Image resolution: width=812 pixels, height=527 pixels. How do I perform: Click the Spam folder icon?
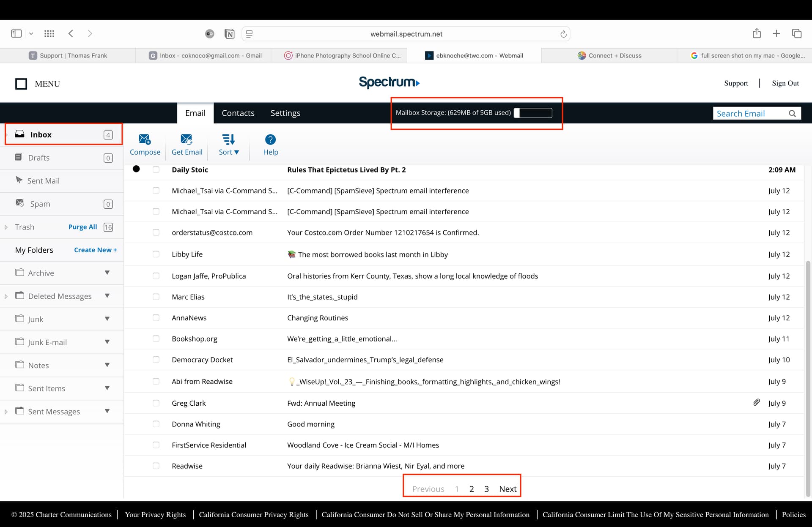[19, 203]
